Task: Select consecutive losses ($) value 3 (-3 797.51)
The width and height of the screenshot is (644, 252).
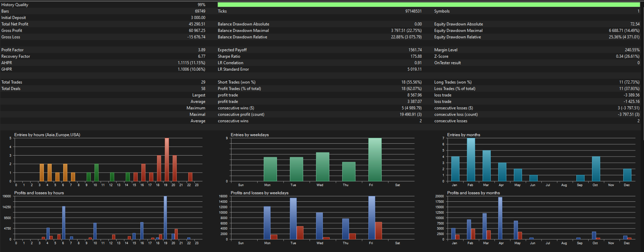Action: 629,108
